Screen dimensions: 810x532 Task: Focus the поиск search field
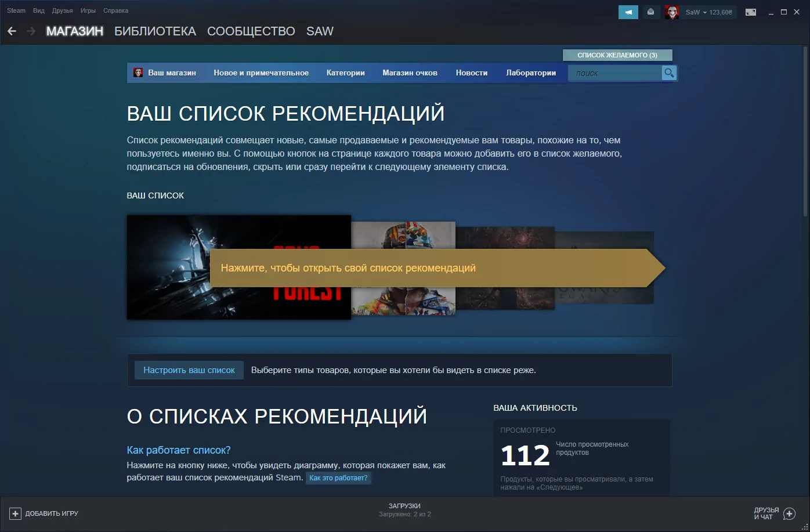point(615,73)
